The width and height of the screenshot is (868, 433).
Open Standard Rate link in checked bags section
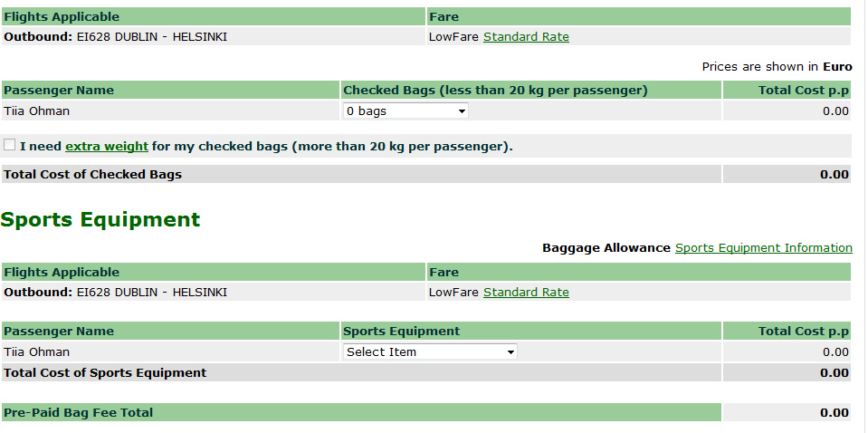pos(526,37)
